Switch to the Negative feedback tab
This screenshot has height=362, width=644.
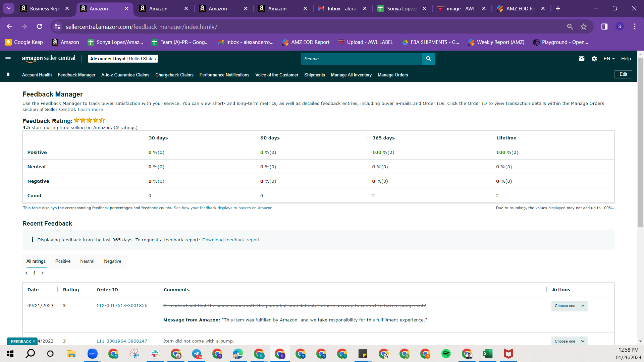tap(113, 261)
